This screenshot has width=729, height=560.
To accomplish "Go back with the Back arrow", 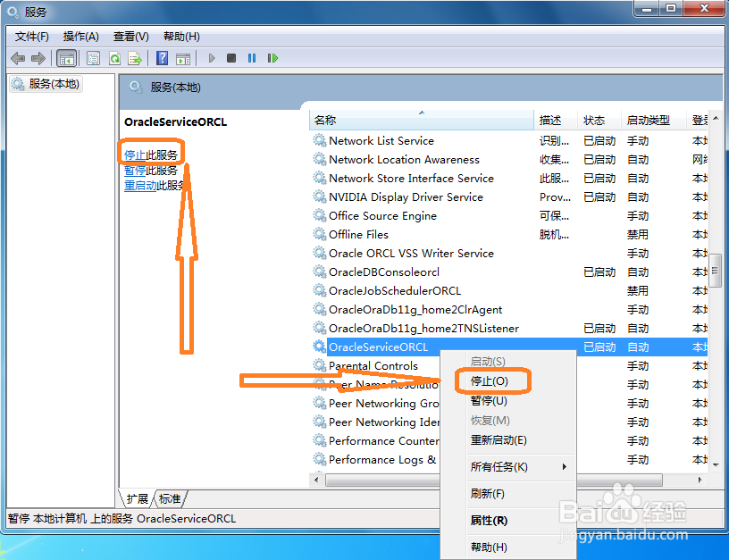I will [x=18, y=59].
